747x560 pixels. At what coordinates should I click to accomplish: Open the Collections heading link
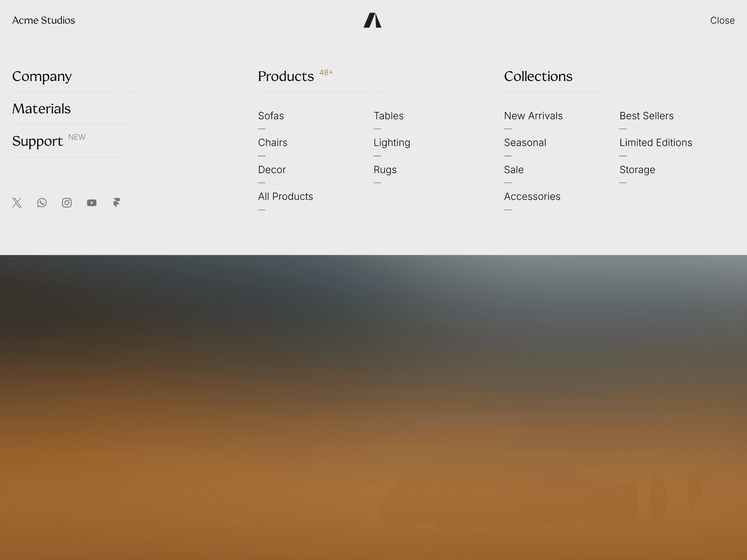pyautogui.click(x=538, y=77)
